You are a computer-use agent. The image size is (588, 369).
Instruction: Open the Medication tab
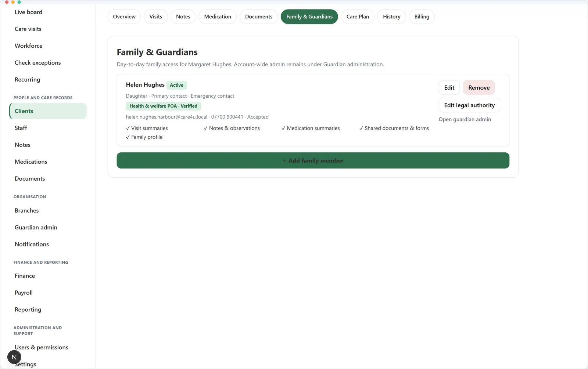[x=218, y=17]
